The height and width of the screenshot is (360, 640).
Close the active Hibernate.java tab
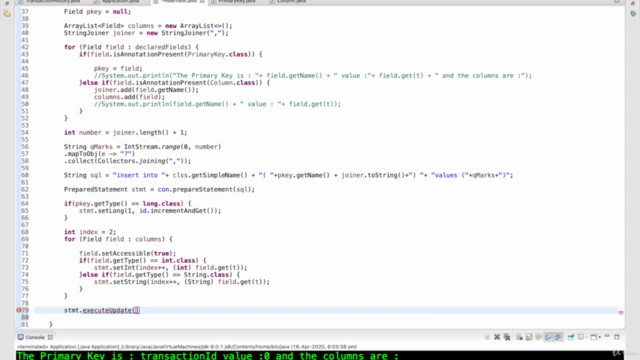202,2
